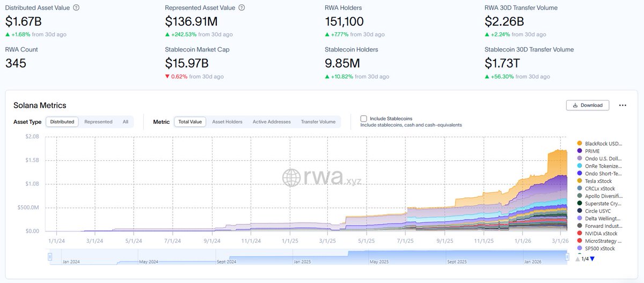Click the $2.26B transfer volume value
This screenshot has width=644, height=283.
tap(504, 21)
